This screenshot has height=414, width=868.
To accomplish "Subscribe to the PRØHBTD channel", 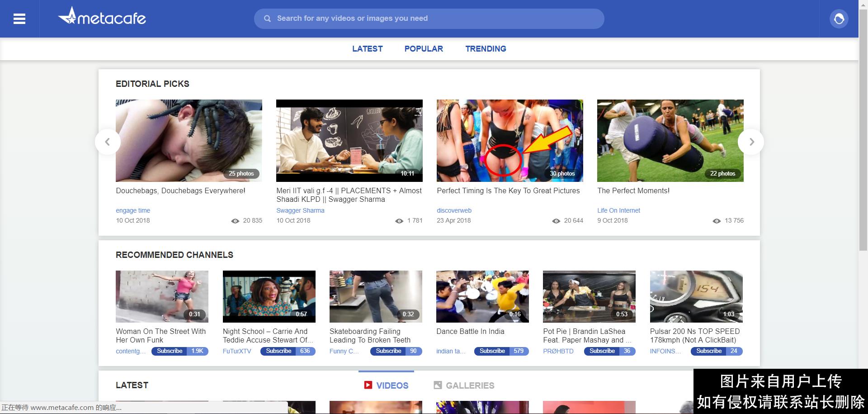I will click(602, 351).
